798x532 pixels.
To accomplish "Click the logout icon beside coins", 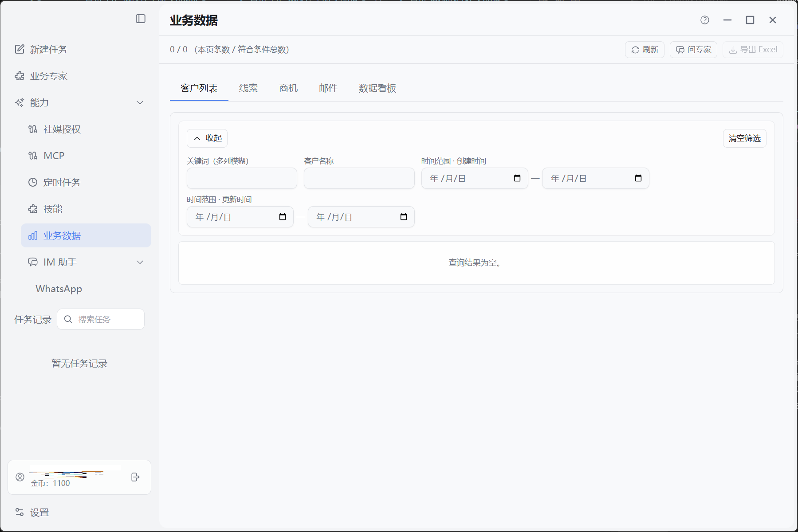I will click(135, 477).
